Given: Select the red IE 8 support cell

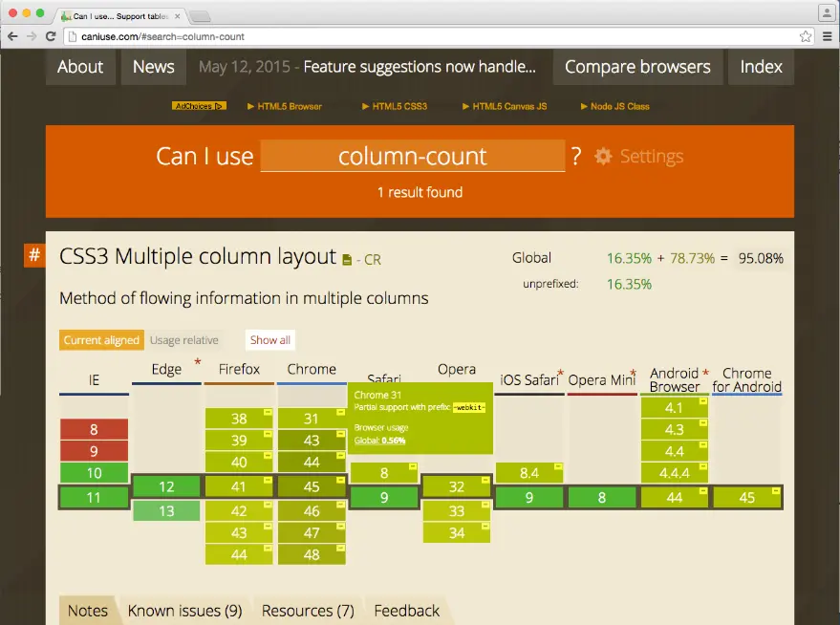Looking at the screenshot, I should click(x=94, y=430).
